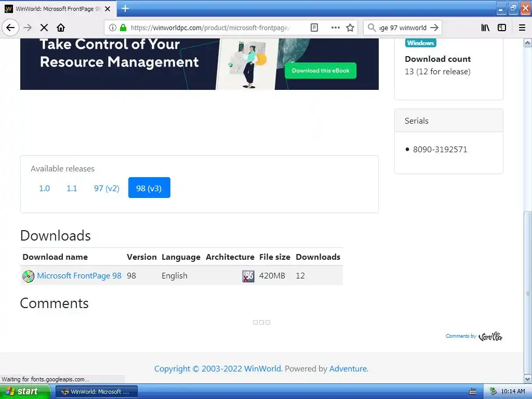
Task: Open the Firefox hamburger menu
Action: [x=522, y=28]
